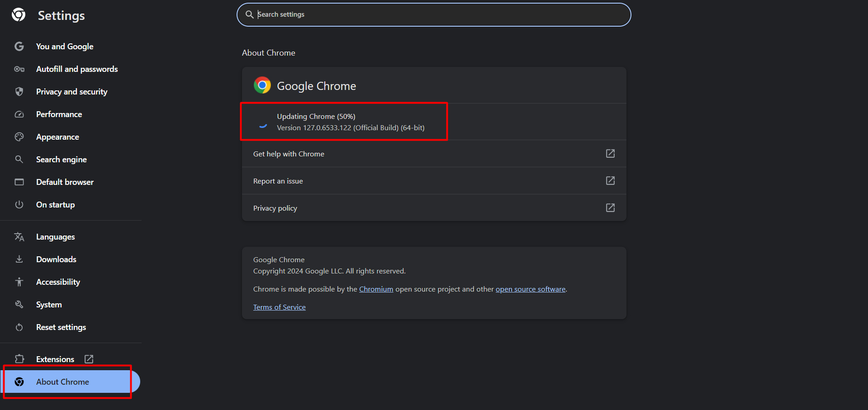The image size is (868, 410).
Task: Click the translate icon for Languages
Action: [x=19, y=237]
